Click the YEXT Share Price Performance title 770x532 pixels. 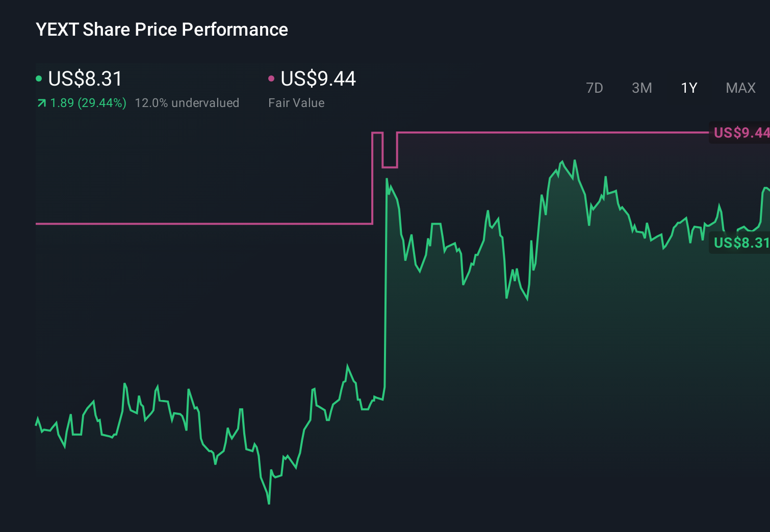[161, 29]
